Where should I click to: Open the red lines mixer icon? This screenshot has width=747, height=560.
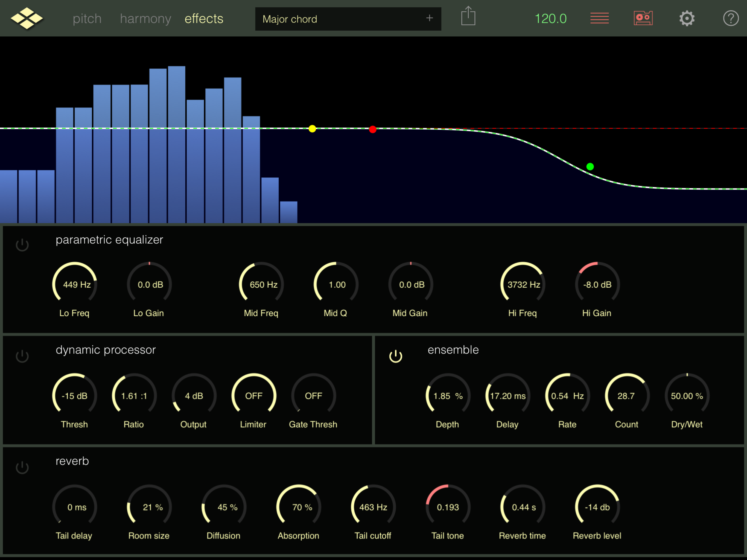599,18
